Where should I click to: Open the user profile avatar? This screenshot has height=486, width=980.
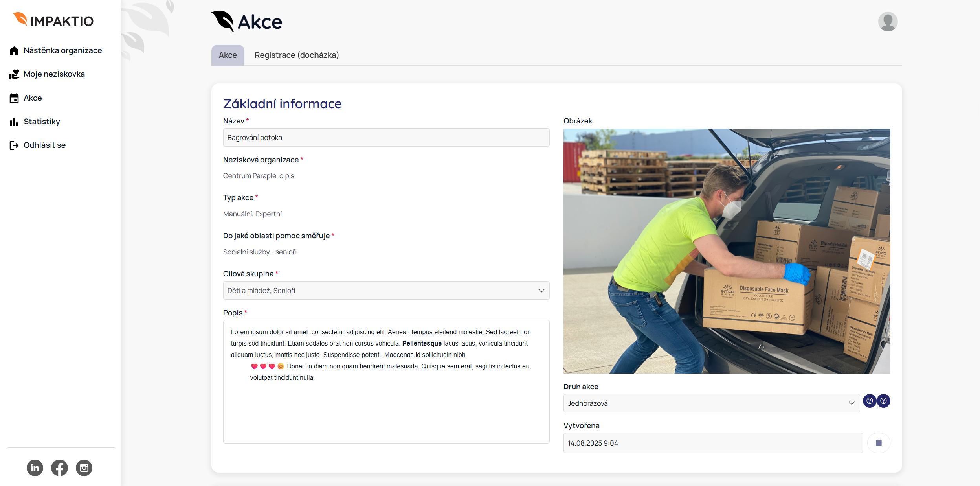point(888,22)
